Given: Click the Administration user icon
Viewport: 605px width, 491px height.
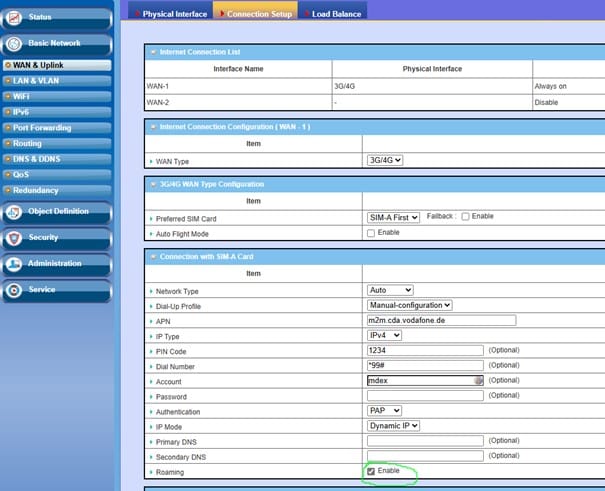Looking at the screenshot, I should (14, 264).
